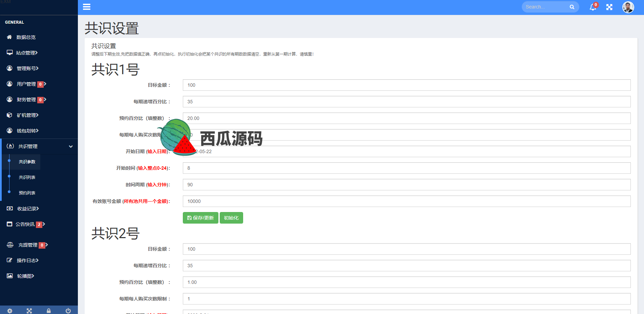The height and width of the screenshot is (314, 644).
Task: Click 共识2号 每期每人购买次数限制 field
Action: [407, 299]
